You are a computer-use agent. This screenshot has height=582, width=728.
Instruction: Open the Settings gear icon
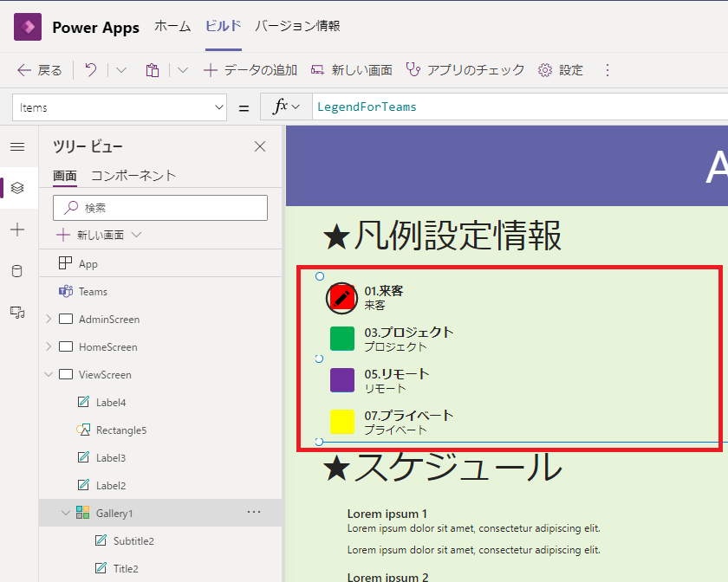pos(546,70)
